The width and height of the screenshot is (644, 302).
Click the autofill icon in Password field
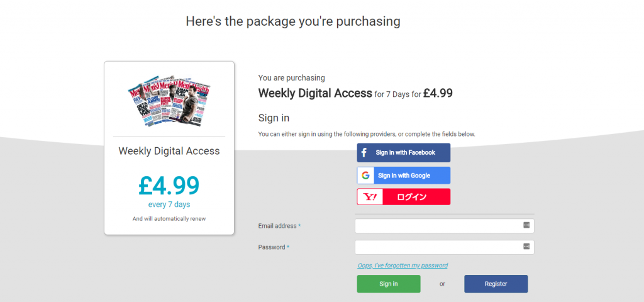click(x=526, y=247)
